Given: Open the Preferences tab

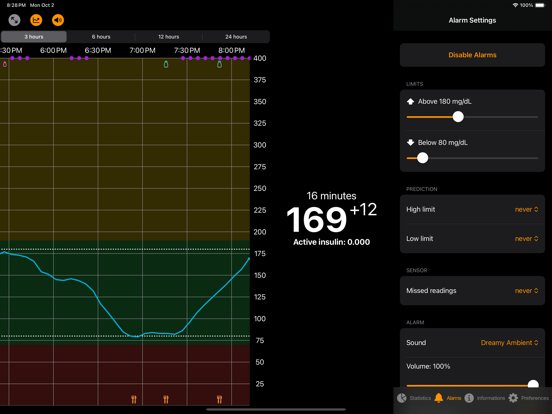Looking at the screenshot, I should click(528, 398).
